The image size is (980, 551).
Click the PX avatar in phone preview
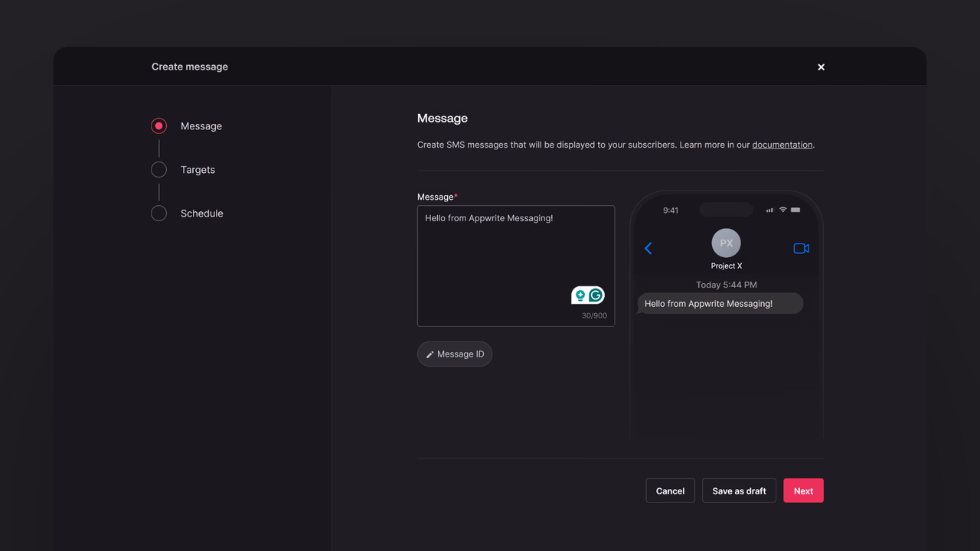tap(727, 243)
